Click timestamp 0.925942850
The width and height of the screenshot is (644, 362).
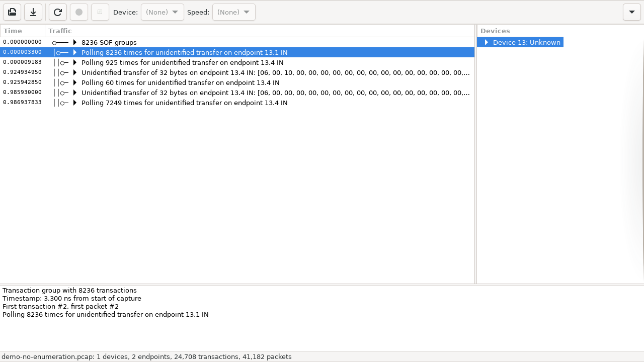coord(23,82)
